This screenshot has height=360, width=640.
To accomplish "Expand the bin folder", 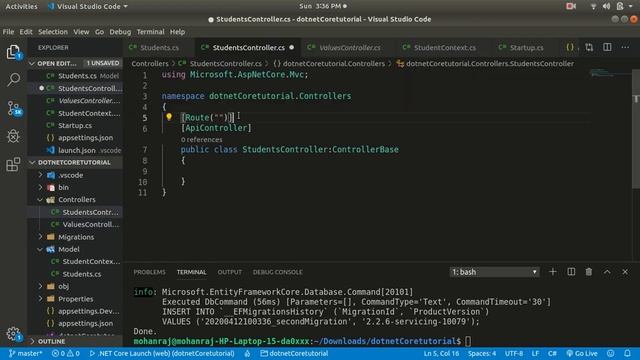I will click(x=40, y=187).
